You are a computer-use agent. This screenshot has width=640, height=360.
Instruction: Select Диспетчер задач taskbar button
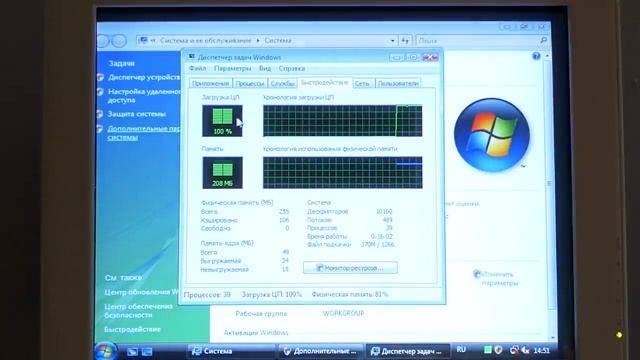[407, 351]
